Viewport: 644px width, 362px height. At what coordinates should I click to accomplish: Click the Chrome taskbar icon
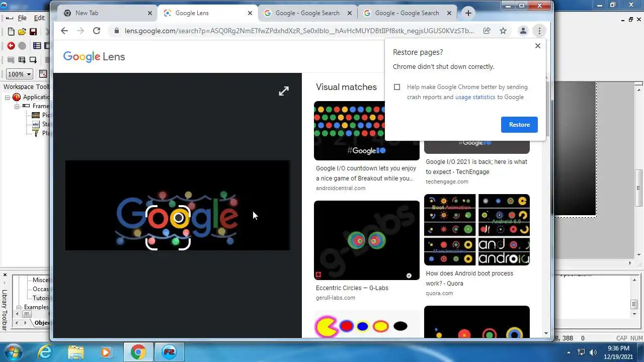point(138,352)
